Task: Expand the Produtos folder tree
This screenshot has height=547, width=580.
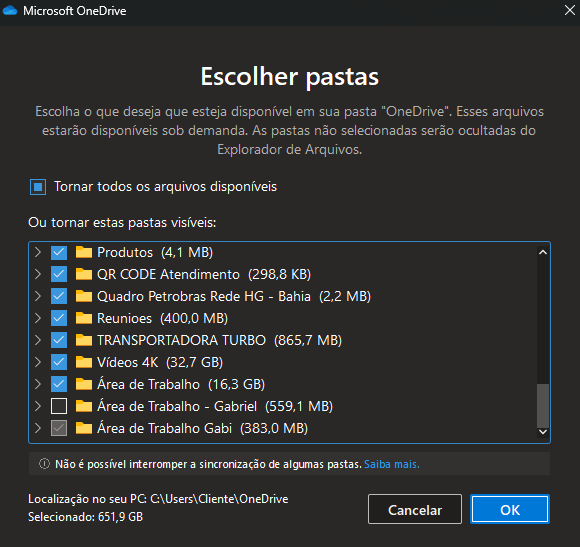Action: pyautogui.click(x=38, y=252)
